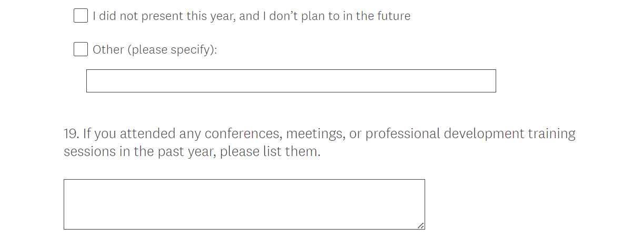
Task: Focus the Other (please specify) text field
Action: pyautogui.click(x=290, y=81)
